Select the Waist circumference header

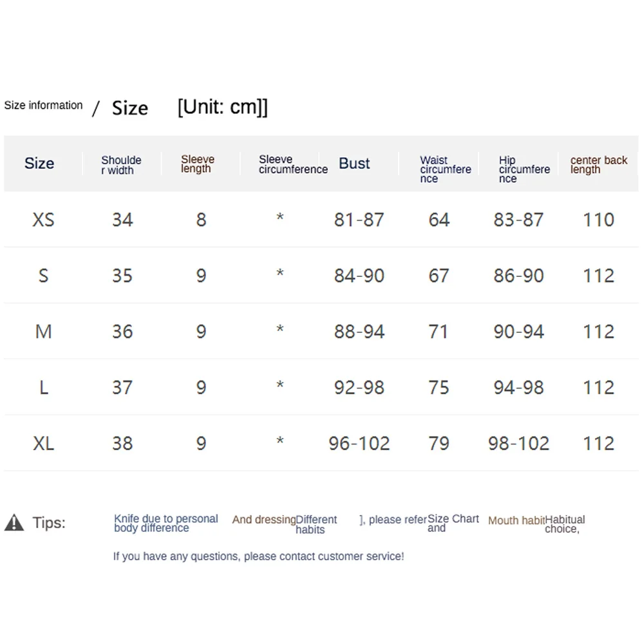446,169
